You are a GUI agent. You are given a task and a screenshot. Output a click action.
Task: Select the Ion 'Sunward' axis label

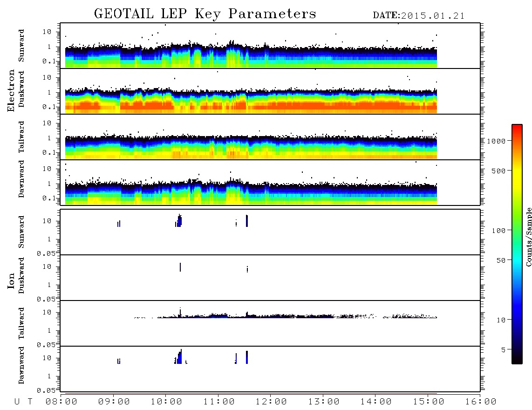point(21,232)
